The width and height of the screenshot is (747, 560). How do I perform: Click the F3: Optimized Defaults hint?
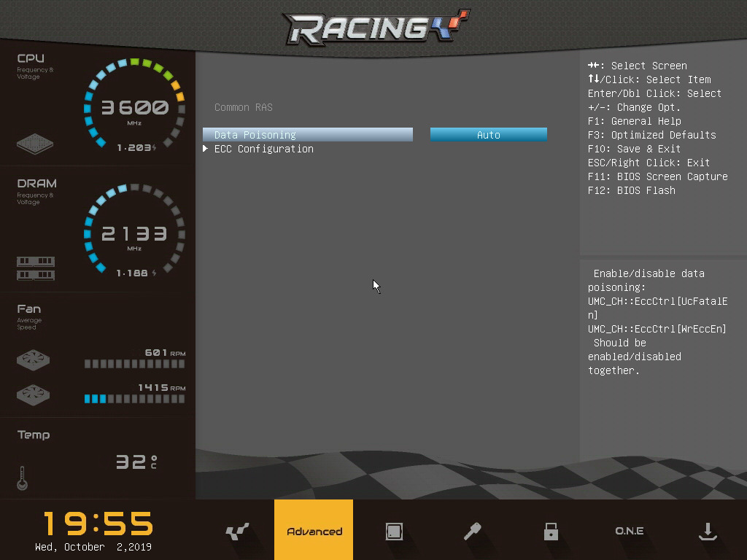[651, 135]
